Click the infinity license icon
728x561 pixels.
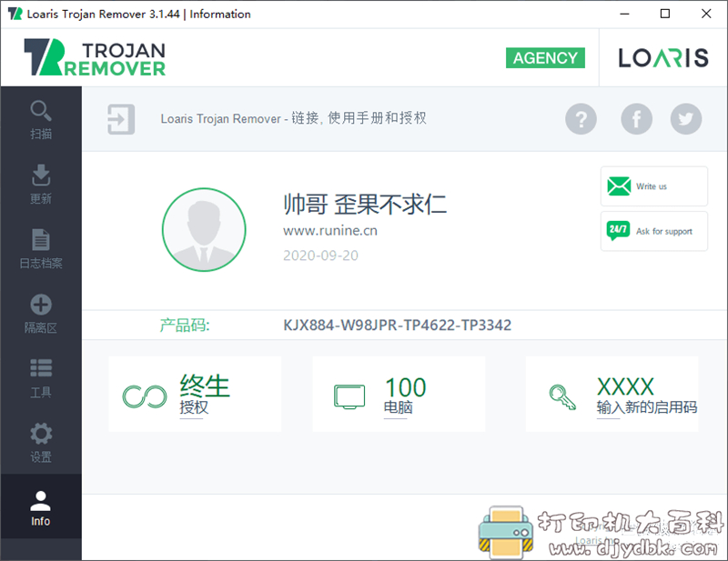tap(145, 396)
